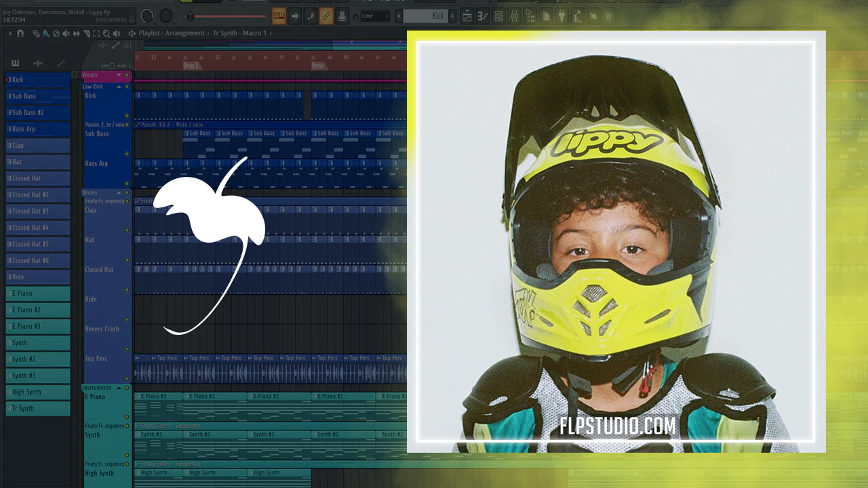868x488 pixels.
Task: Open the Channel rack icon
Action: tap(498, 16)
